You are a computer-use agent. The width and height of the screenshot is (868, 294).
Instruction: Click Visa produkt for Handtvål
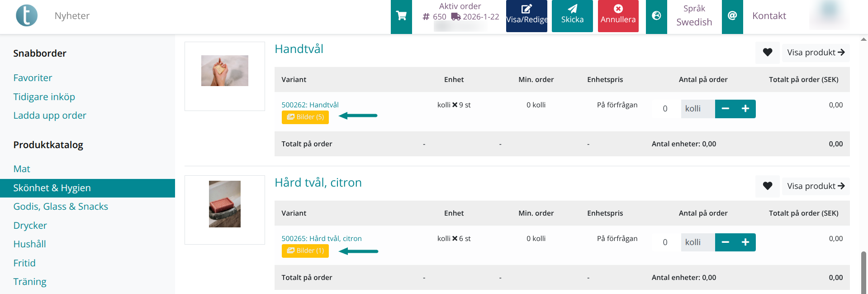pyautogui.click(x=816, y=53)
